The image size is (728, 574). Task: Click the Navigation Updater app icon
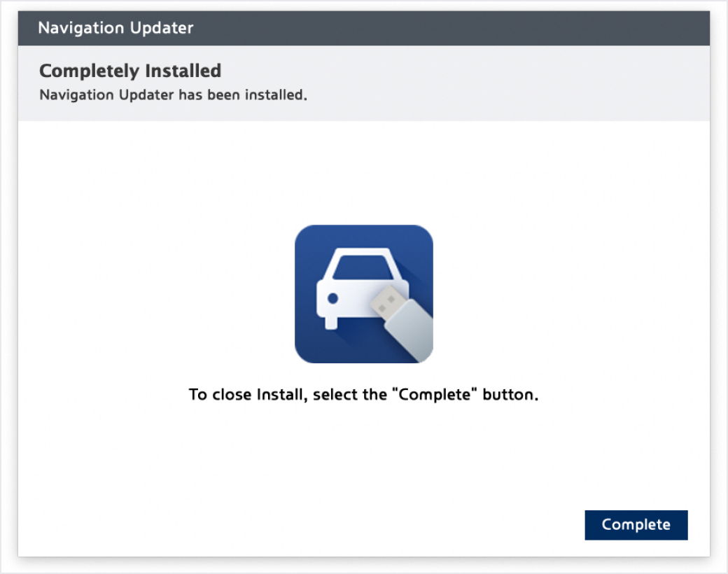pos(363,293)
